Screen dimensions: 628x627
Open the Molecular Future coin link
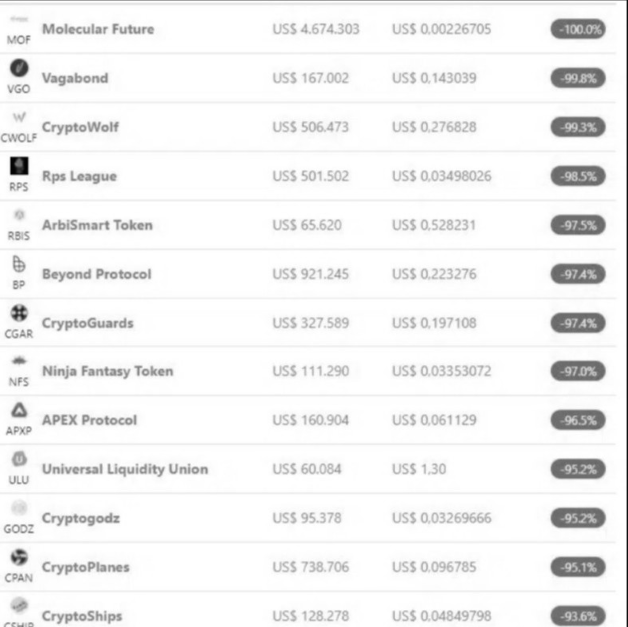click(98, 29)
